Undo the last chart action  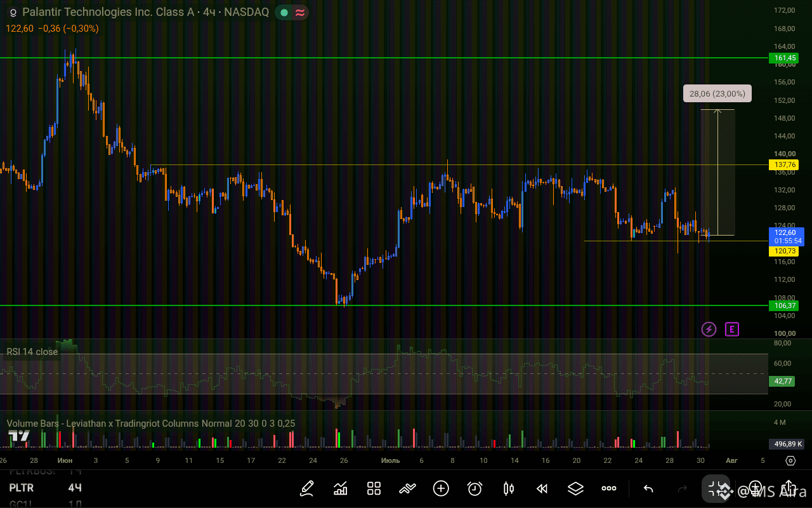click(x=648, y=488)
